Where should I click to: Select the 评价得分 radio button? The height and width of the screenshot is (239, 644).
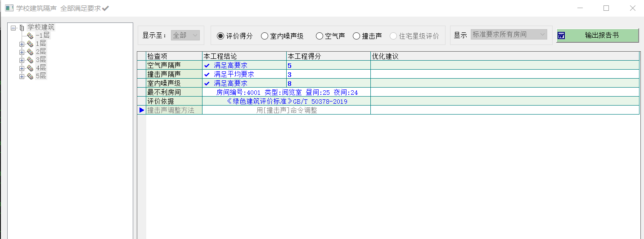pyautogui.click(x=221, y=36)
